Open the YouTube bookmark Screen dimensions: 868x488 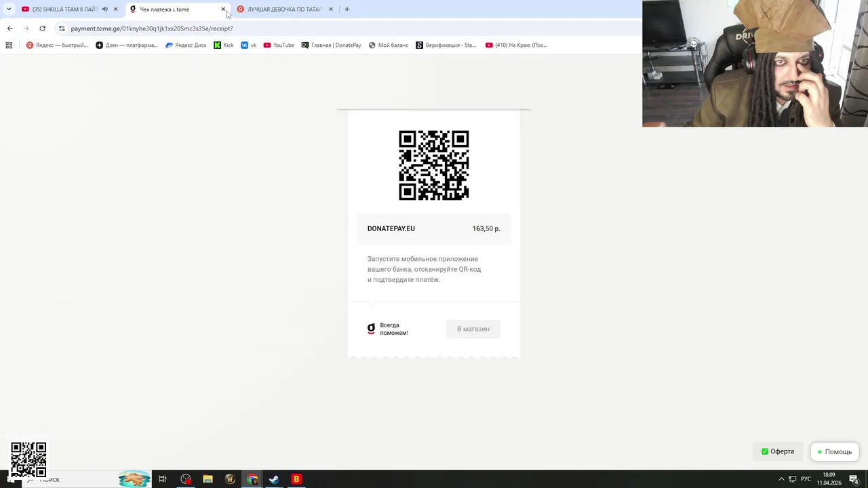point(279,45)
